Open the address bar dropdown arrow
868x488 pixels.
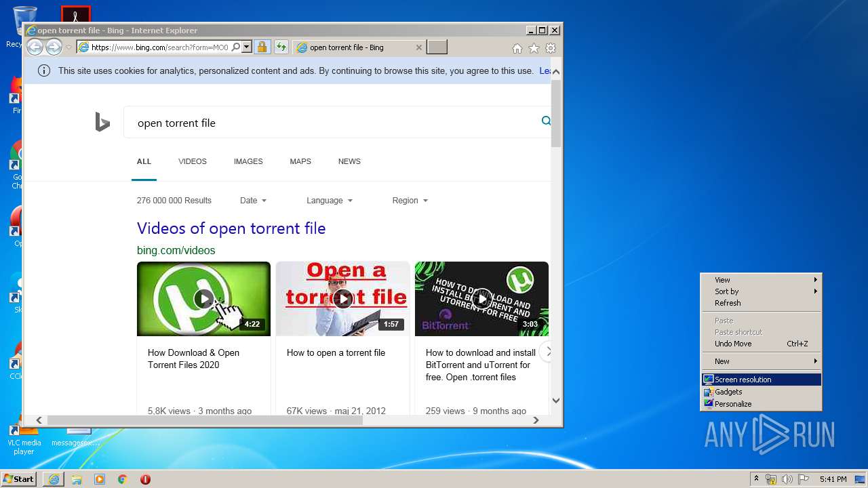[247, 47]
